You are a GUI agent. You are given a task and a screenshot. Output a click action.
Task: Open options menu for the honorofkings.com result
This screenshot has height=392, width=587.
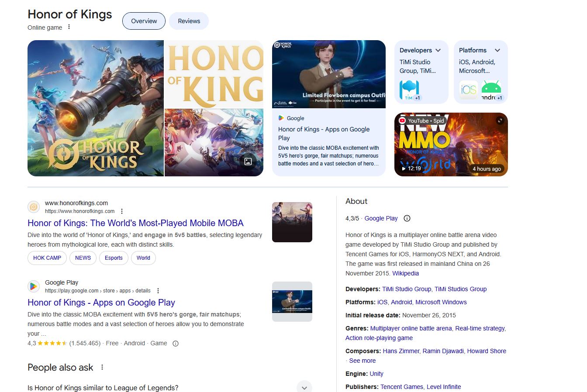click(122, 211)
